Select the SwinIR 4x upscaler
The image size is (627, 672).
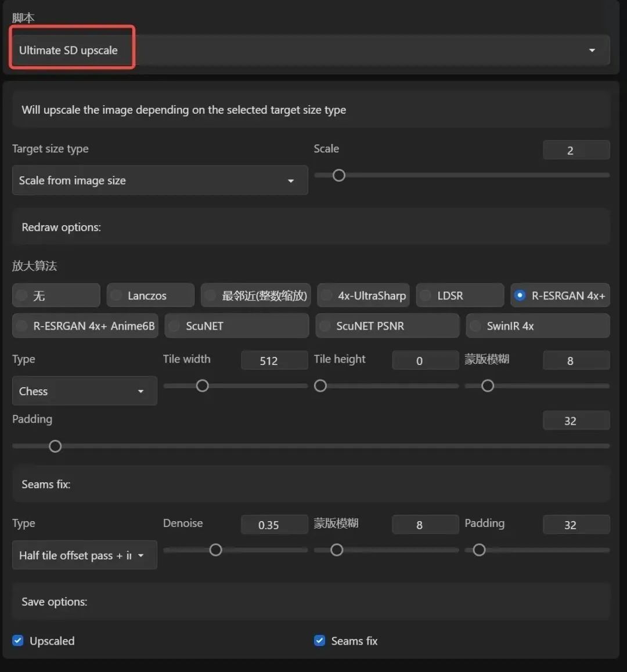coord(538,326)
